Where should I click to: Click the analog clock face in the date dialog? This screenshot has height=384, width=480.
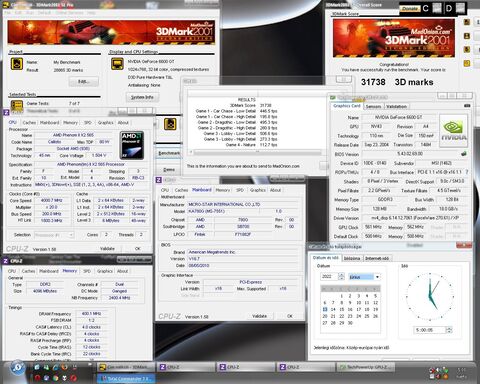[x=430, y=296]
